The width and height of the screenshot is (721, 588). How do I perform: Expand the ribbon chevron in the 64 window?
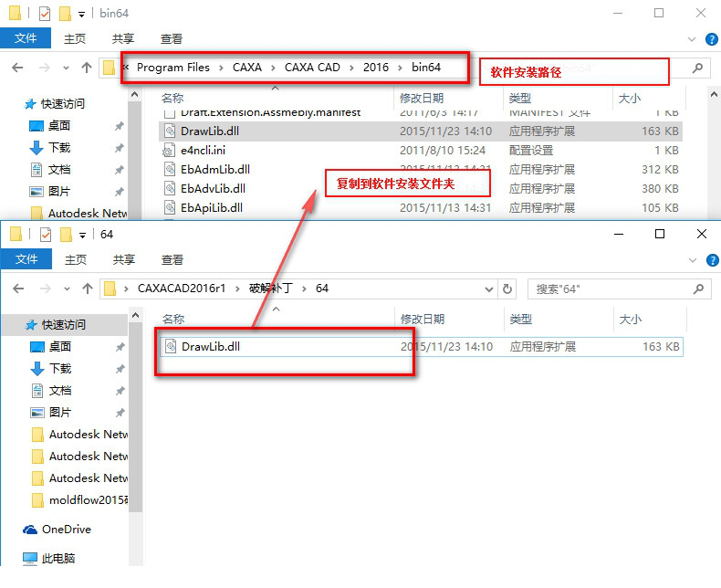click(x=693, y=260)
